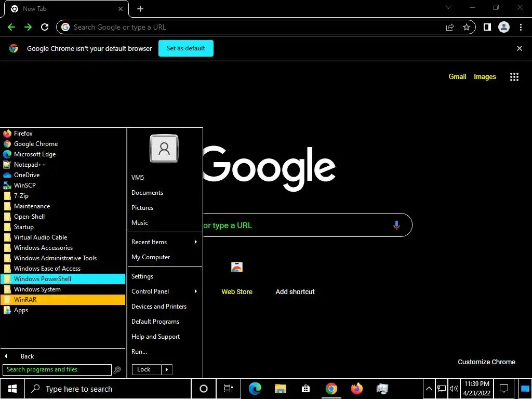Click the user picture in Start menu

click(x=164, y=149)
